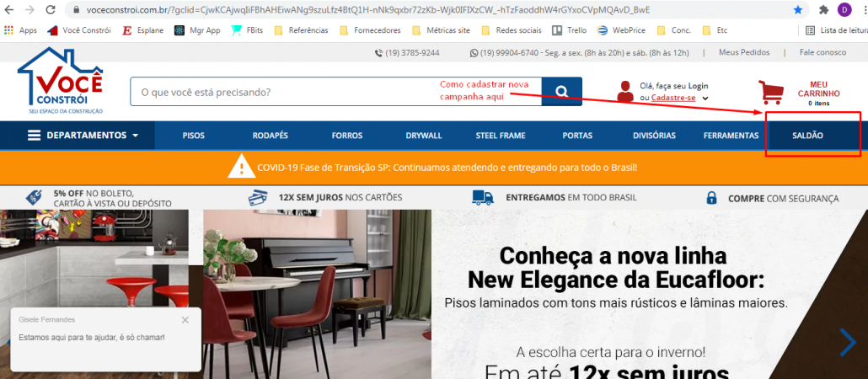Image resolution: width=868 pixels, height=379 pixels.
Task: Open the Steel Frame category
Action: [x=500, y=136]
